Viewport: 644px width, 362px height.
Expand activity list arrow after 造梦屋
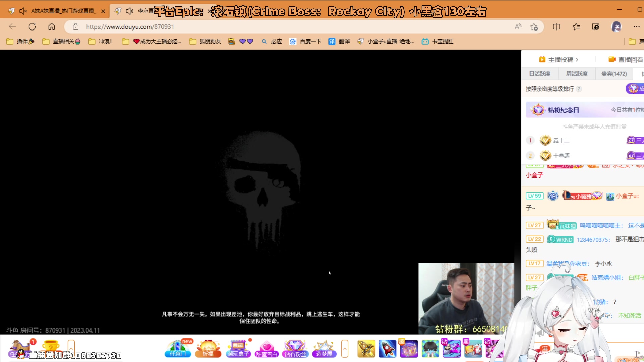(345, 349)
